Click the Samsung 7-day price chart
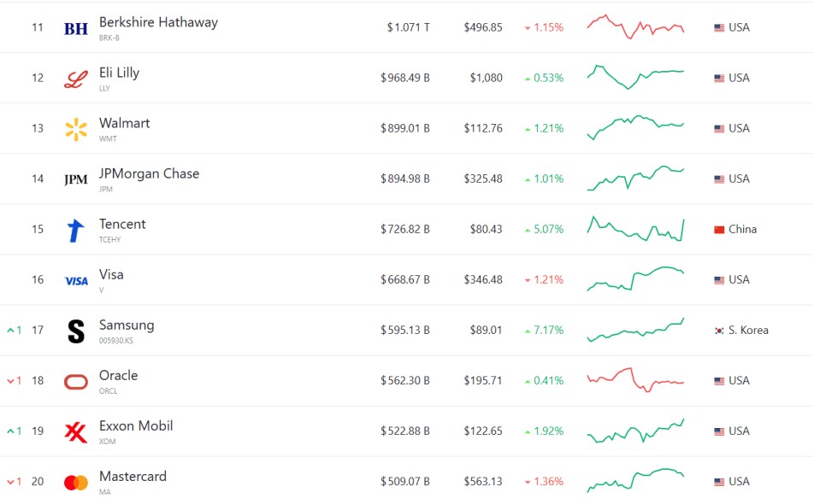 tap(635, 330)
